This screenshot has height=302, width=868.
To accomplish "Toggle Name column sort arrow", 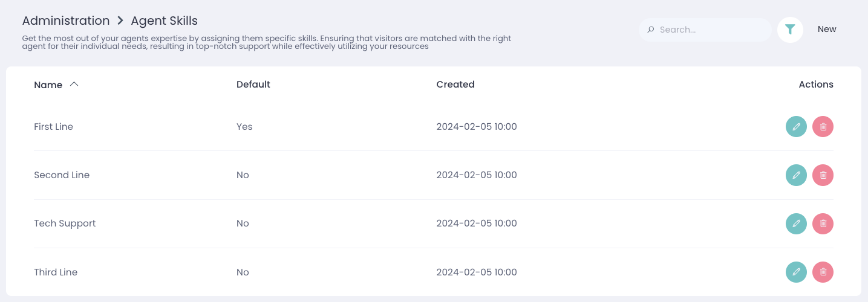I will coord(74,85).
